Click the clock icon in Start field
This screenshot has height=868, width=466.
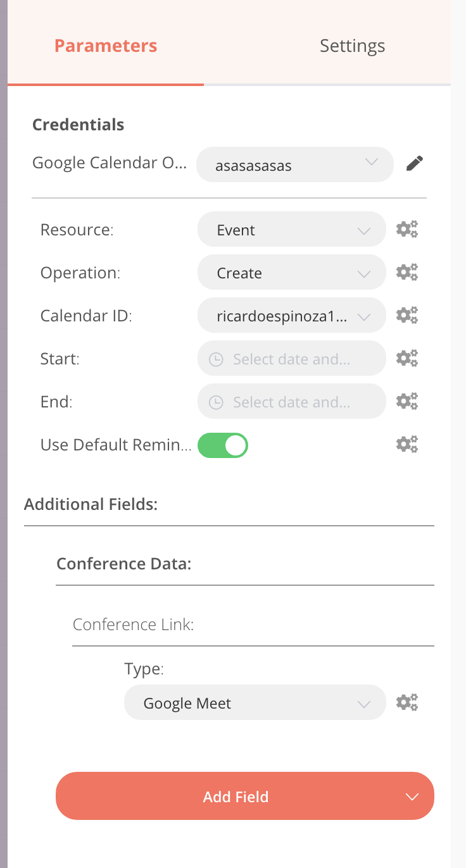(x=216, y=359)
